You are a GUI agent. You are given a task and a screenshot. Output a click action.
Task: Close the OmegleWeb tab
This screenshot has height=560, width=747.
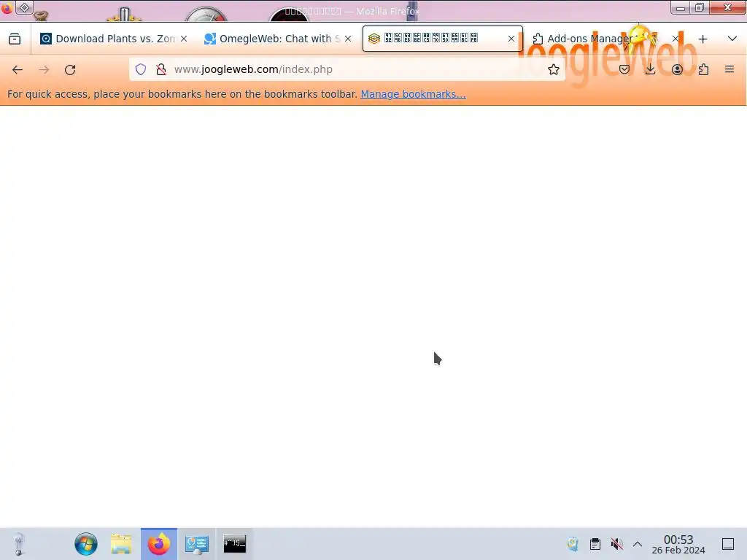(x=348, y=39)
